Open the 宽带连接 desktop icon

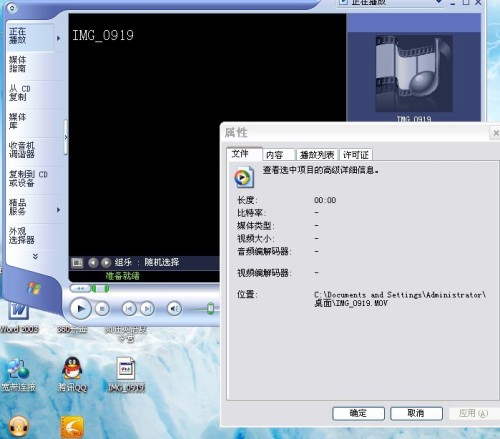[x=19, y=375]
